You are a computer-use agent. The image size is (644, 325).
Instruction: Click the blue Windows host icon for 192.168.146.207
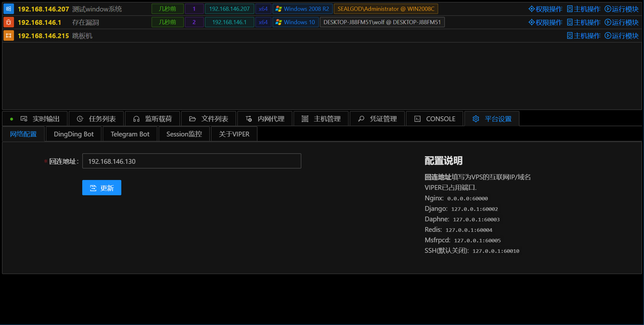point(9,9)
